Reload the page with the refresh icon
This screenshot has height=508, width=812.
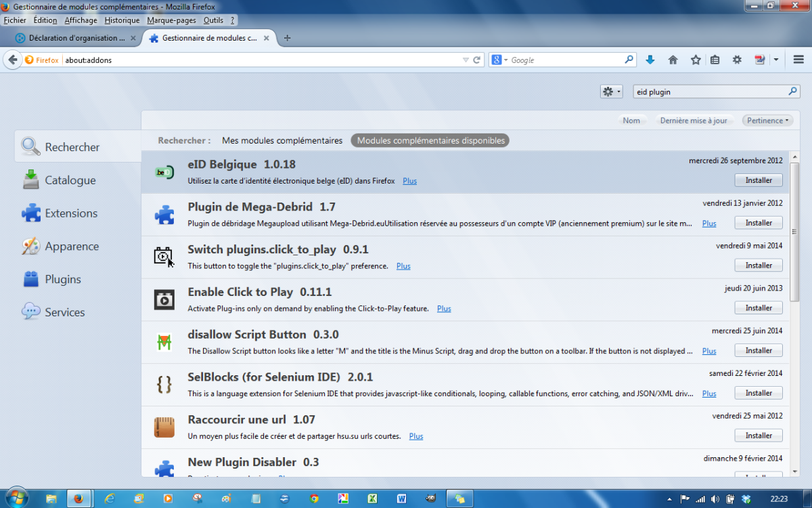(x=477, y=60)
